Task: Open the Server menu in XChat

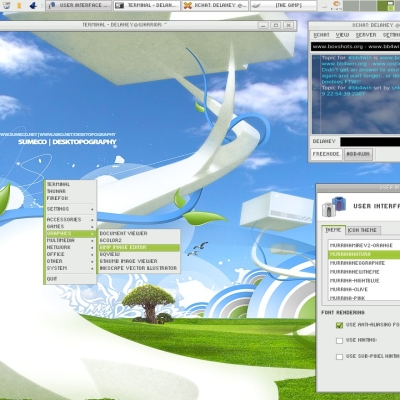Action: coord(366,35)
